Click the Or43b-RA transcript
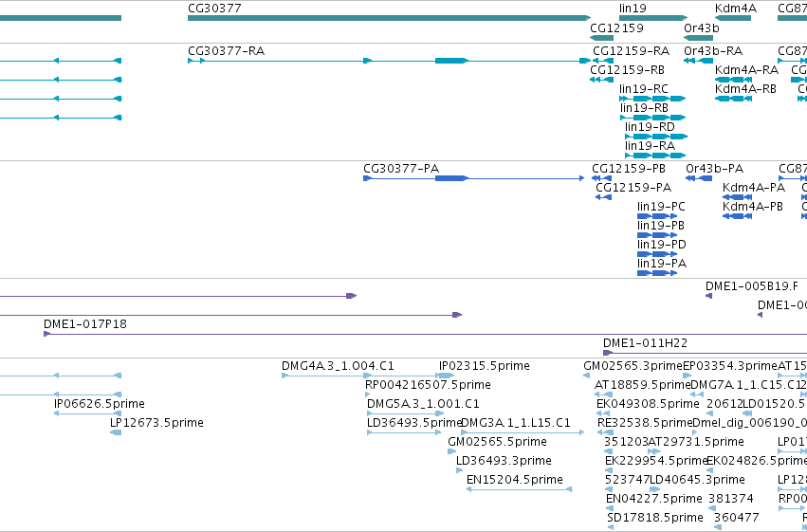This screenshot has width=807, height=532. click(698, 61)
